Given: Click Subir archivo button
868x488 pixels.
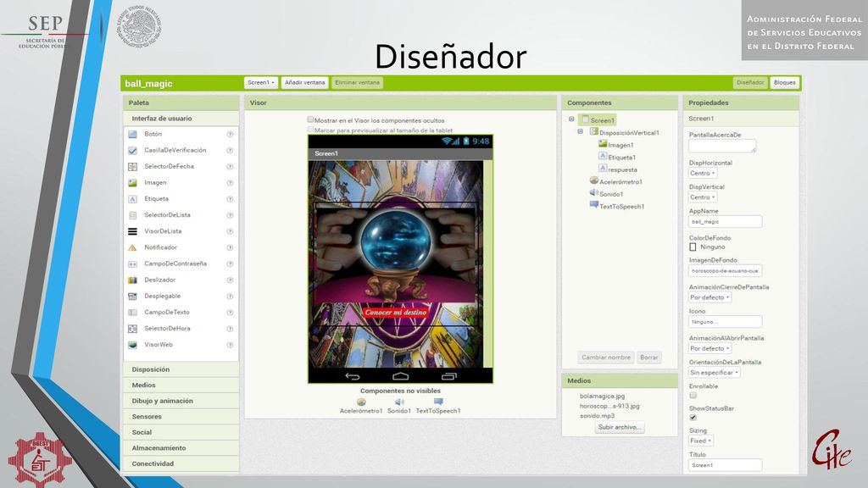Looking at the screenshot, I should click(620, 427).
